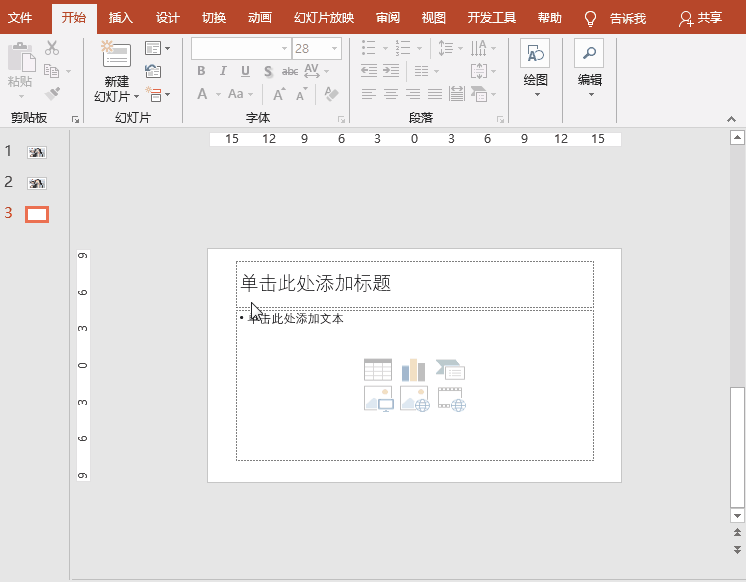This screenshot has width=746, height=582.
Task: Click the Justify alignment icon
Action: coord(435,94)
